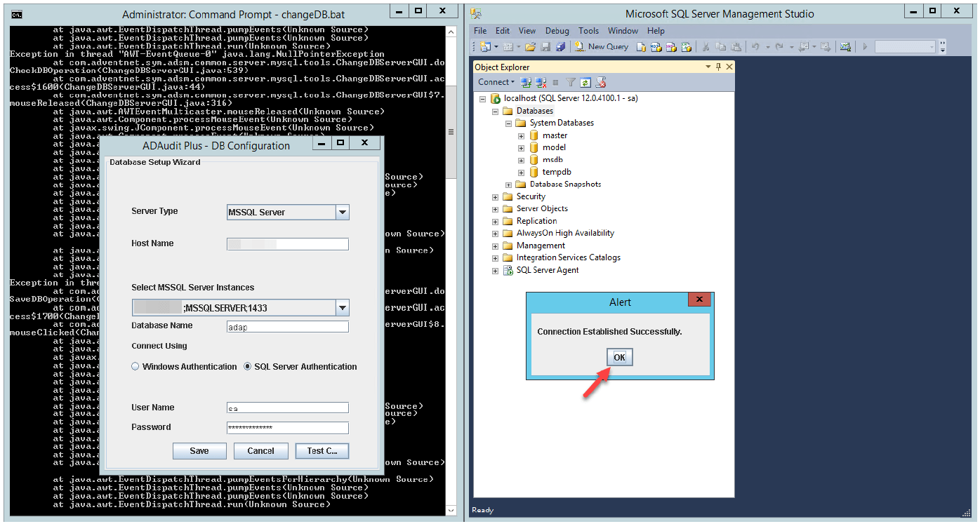Open the Tools menu
980x524 pixels.
588,31
